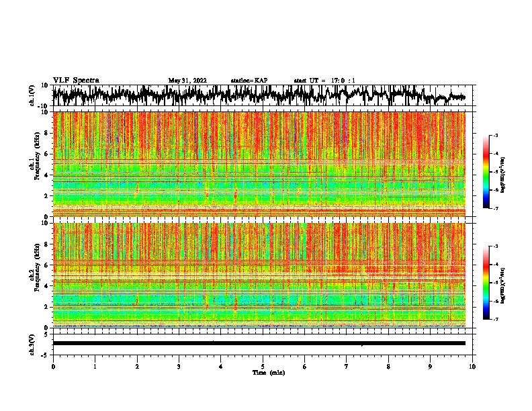Image resolution: width=532 pixels, height=411 pixels.
Task: Click the "8" kHz tick on ch.2 frequency axis
Action: coord(46,244)
